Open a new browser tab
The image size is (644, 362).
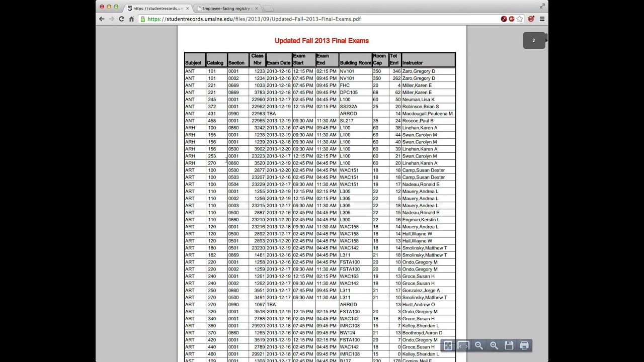(x=269, y=9)
